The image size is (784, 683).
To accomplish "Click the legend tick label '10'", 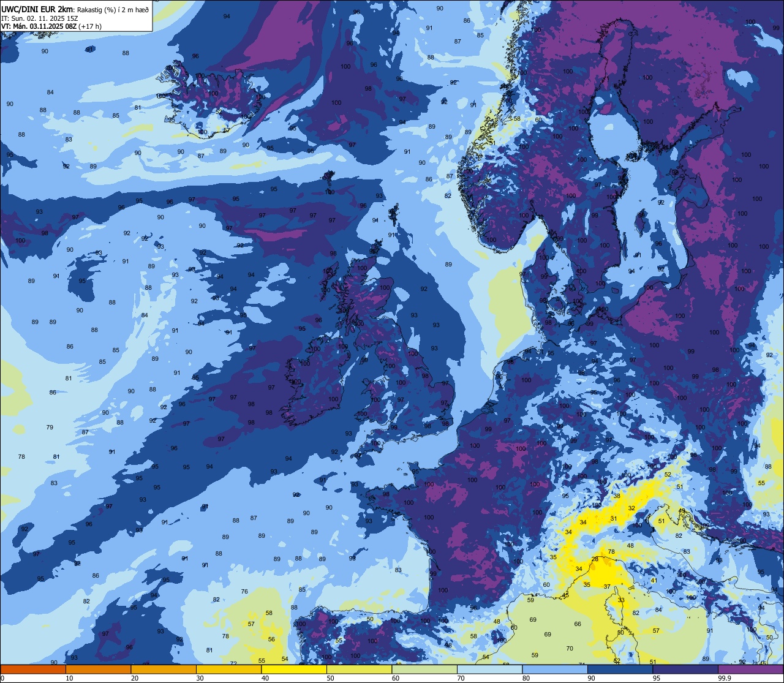I will (x=69, y=678).
